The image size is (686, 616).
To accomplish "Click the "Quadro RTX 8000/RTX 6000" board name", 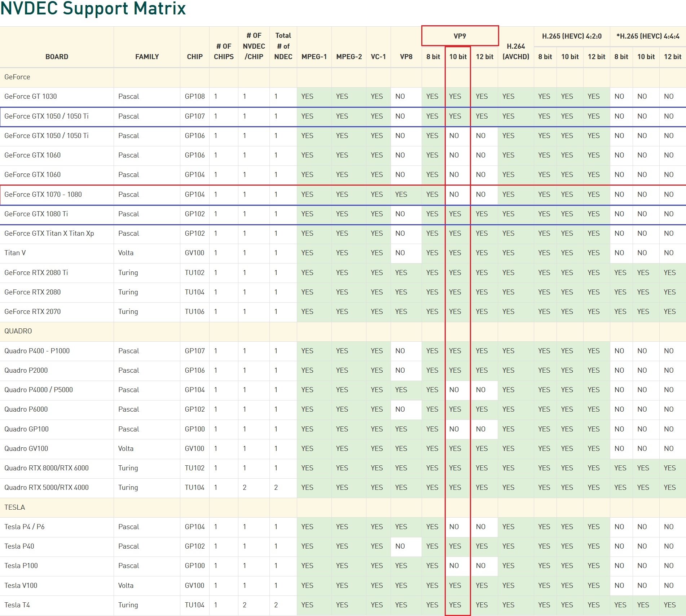I will coord(47,468).
